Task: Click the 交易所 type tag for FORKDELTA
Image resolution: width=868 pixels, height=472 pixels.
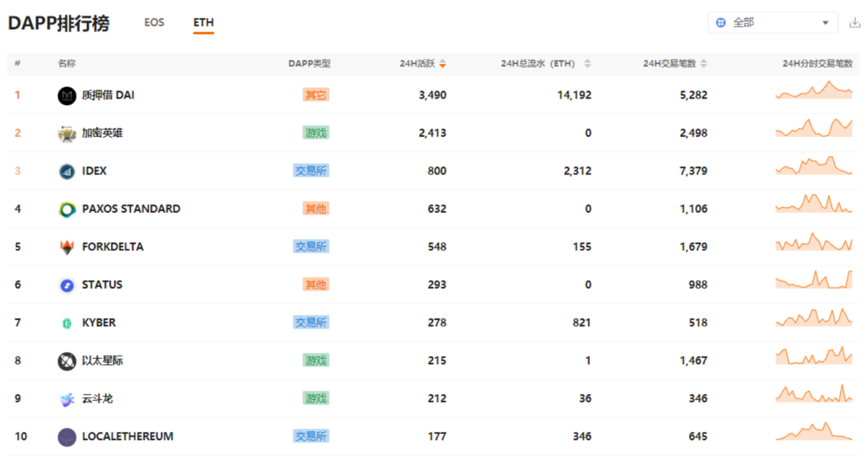Action: coord(311,247)
